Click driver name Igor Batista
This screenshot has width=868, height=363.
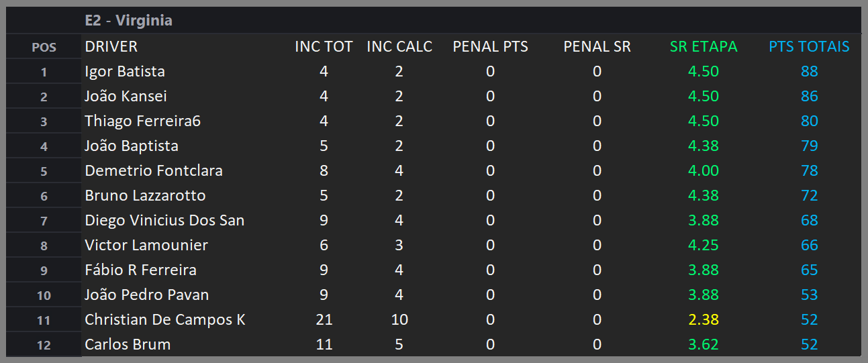point(125,71)
